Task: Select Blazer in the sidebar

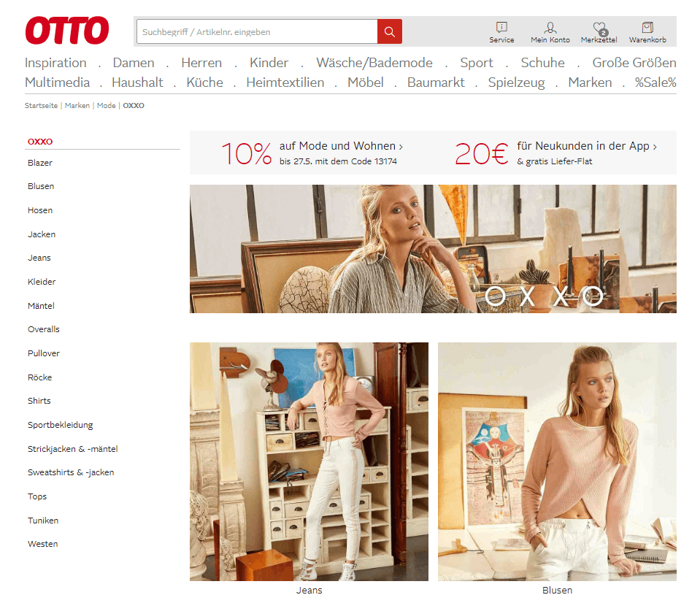Action: [x=39, y=163]
